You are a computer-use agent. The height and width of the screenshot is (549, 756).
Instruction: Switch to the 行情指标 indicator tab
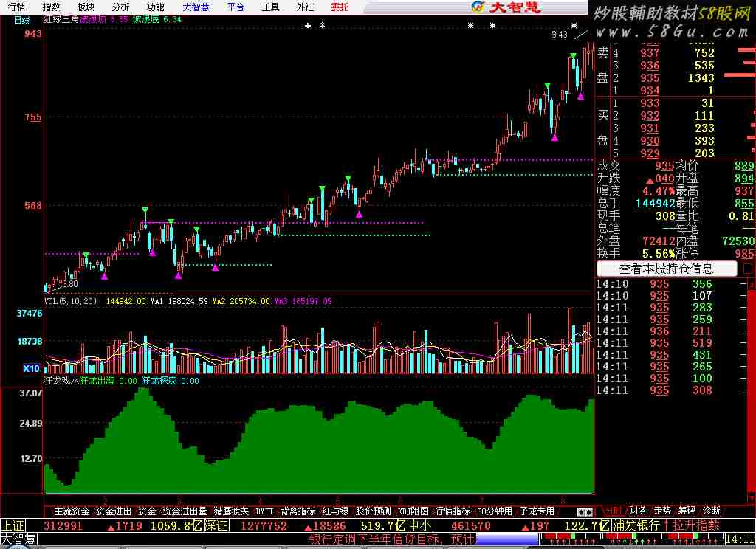point(453,511)
